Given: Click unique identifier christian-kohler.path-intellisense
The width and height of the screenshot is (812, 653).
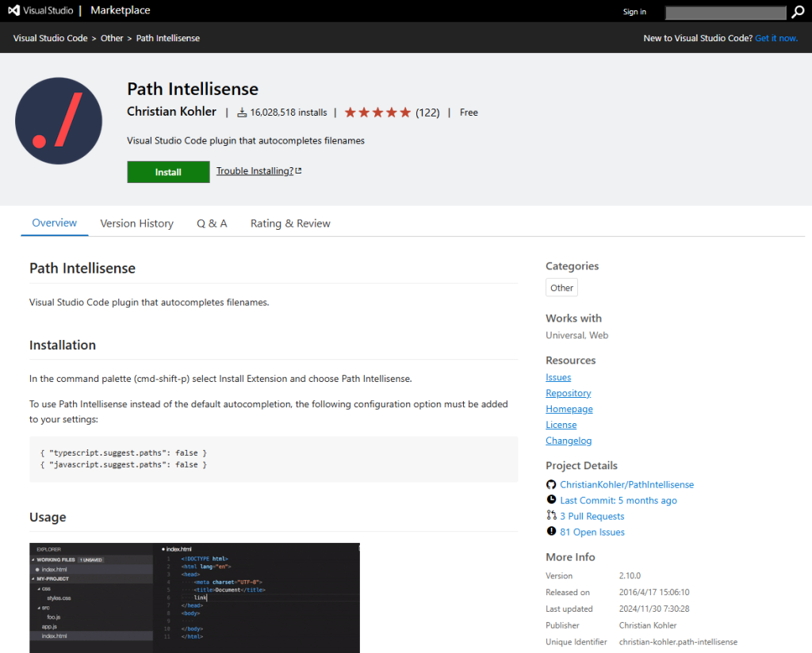Looking at the screenshot, I should 678,642.
